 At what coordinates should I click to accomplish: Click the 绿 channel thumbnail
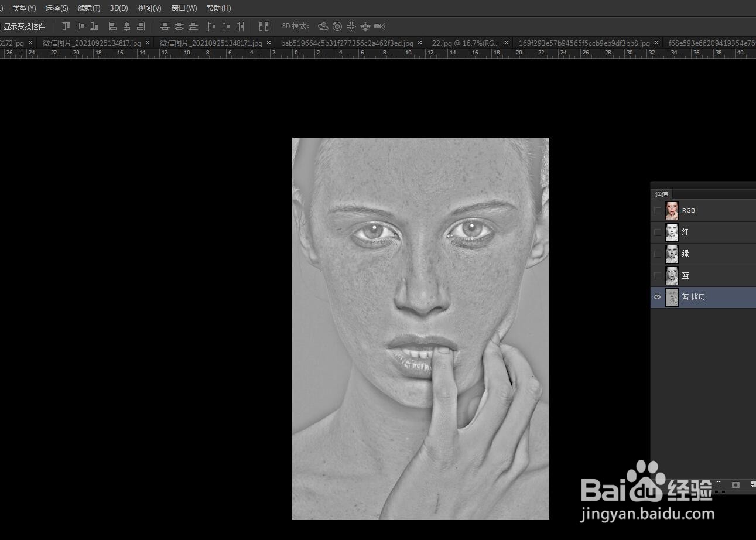(672, 254)
